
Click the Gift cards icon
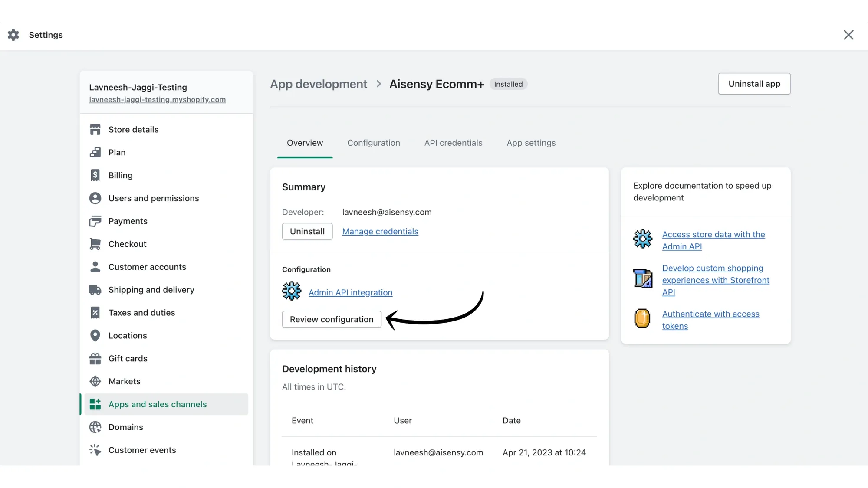(x=95, y=358)
